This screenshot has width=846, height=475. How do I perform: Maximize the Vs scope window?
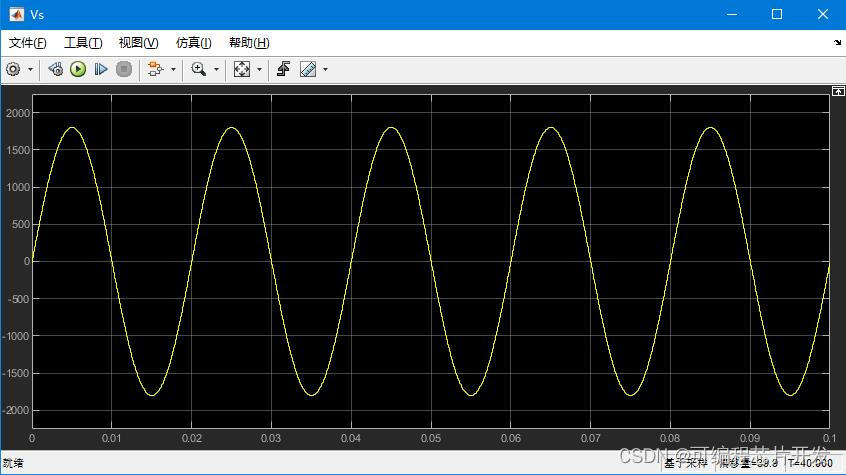(777, 15)
